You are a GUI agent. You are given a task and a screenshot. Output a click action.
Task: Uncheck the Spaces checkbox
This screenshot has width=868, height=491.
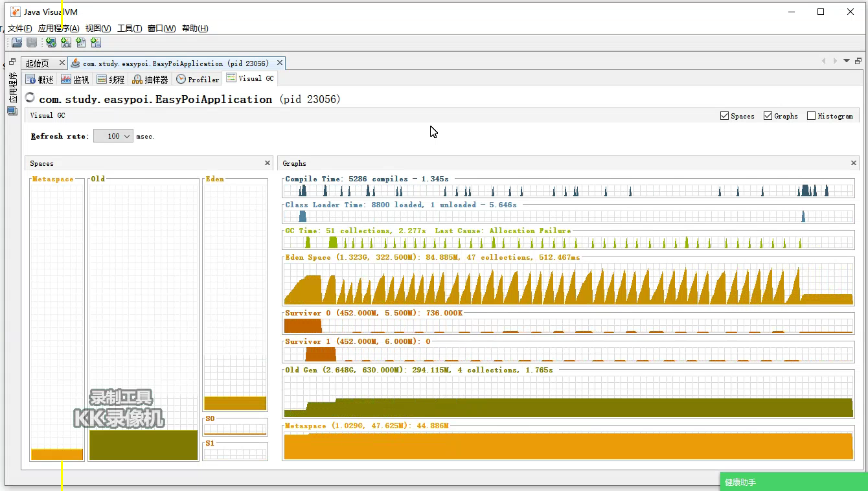pos(724,116)
